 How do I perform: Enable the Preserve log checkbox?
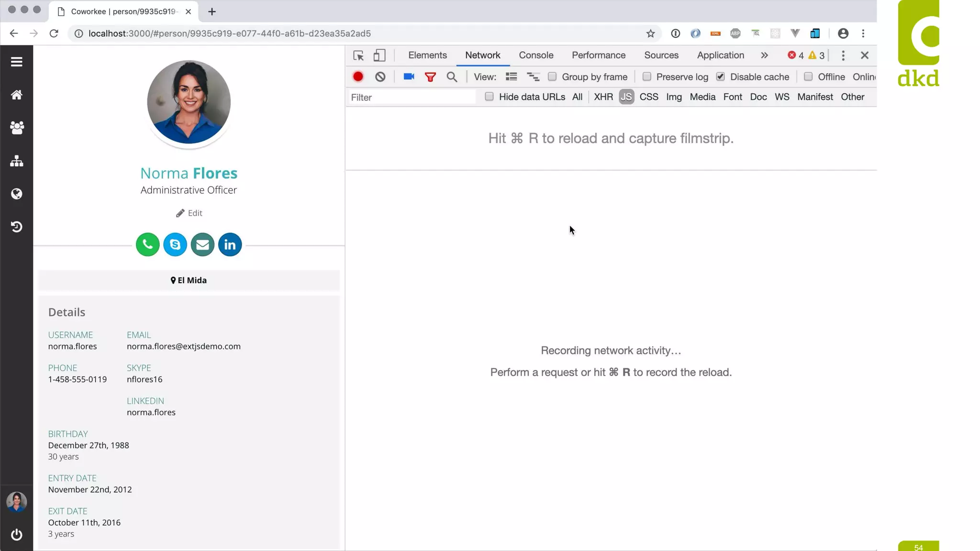(x=647, y=77)
